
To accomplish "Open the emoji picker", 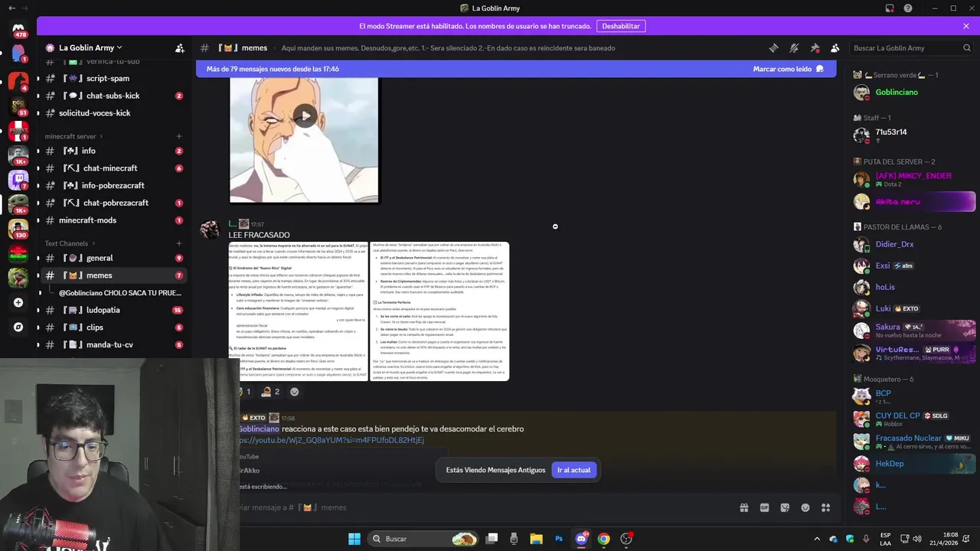I will [x=805, y=507].
